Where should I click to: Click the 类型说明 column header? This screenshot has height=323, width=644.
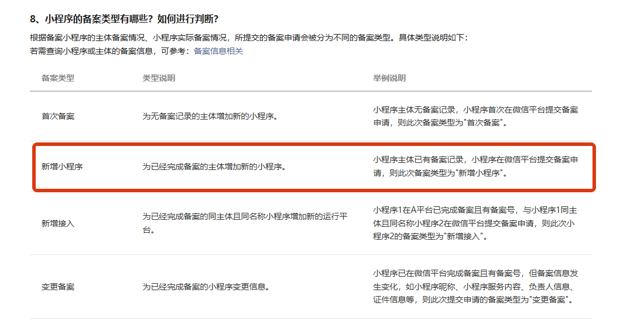159,78
